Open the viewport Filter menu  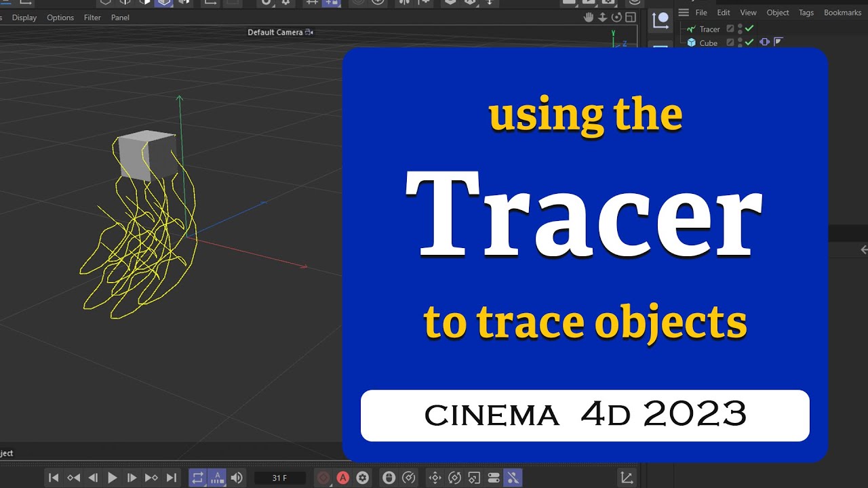click(92, 18)
